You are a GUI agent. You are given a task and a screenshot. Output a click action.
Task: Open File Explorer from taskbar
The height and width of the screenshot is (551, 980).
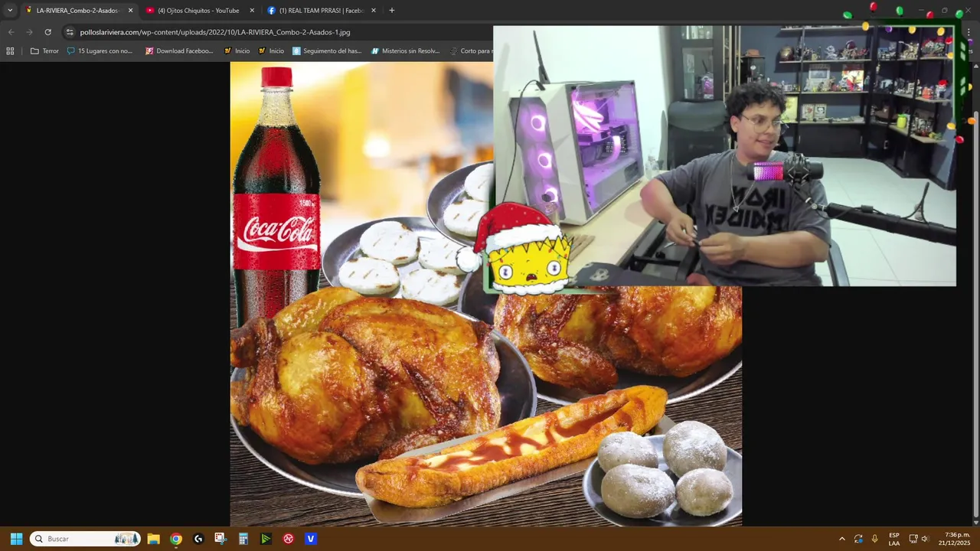pos(153,539)
